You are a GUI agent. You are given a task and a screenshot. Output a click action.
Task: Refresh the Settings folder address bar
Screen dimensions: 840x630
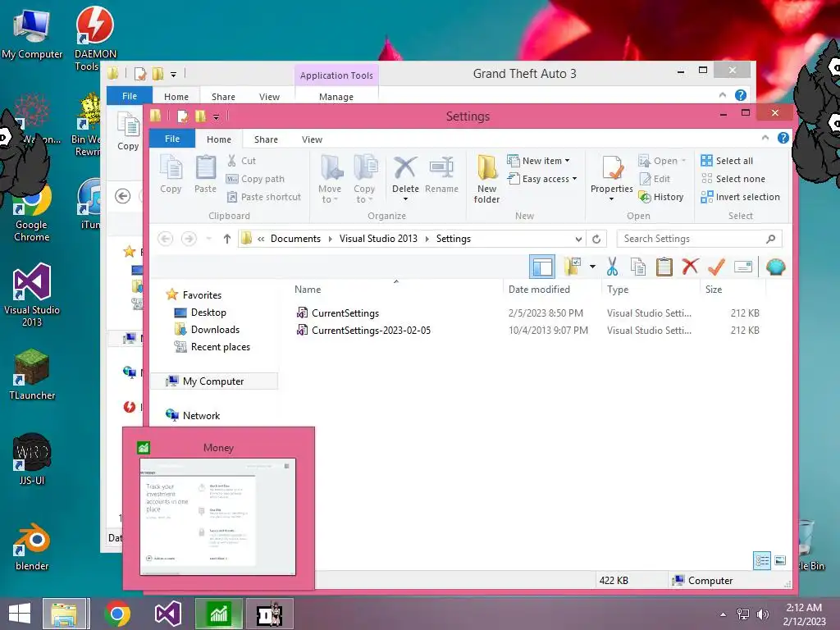tap(596, 239)
